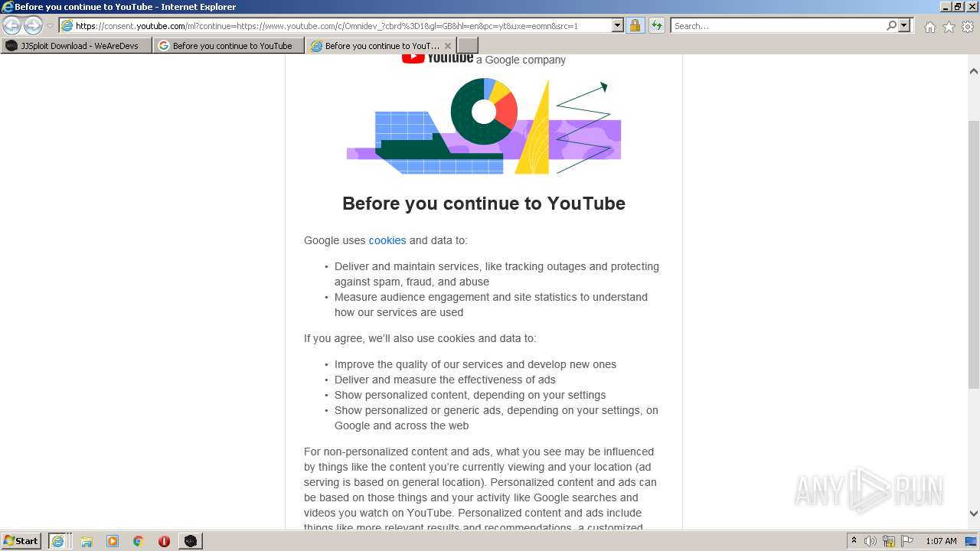This screenshot has width=980, height=551.
Task: Minimize the Internet Explorer window
Action: pos(946,6)
